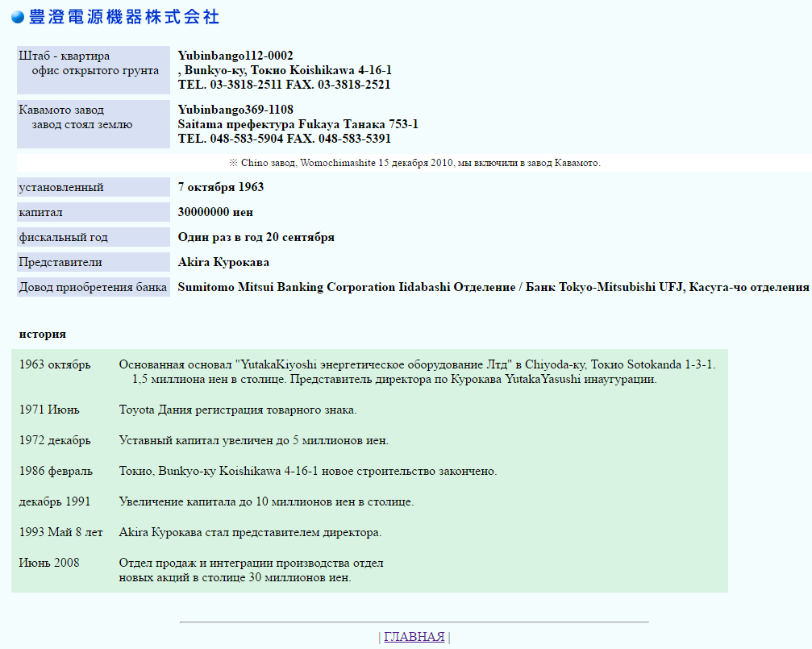Click the '1993 Май 8 лет' date
Image resolution: width=812 pixels, height=649 pixels.
click(x=60, y=532)
